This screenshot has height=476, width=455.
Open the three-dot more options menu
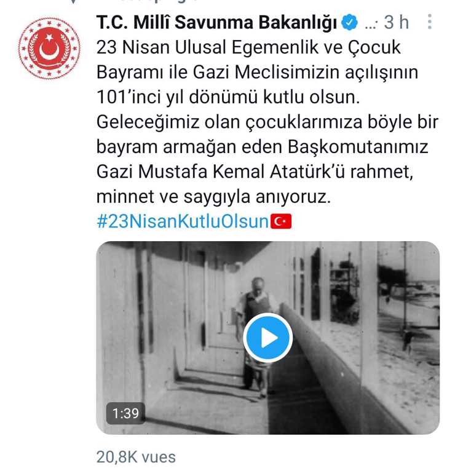430,22
